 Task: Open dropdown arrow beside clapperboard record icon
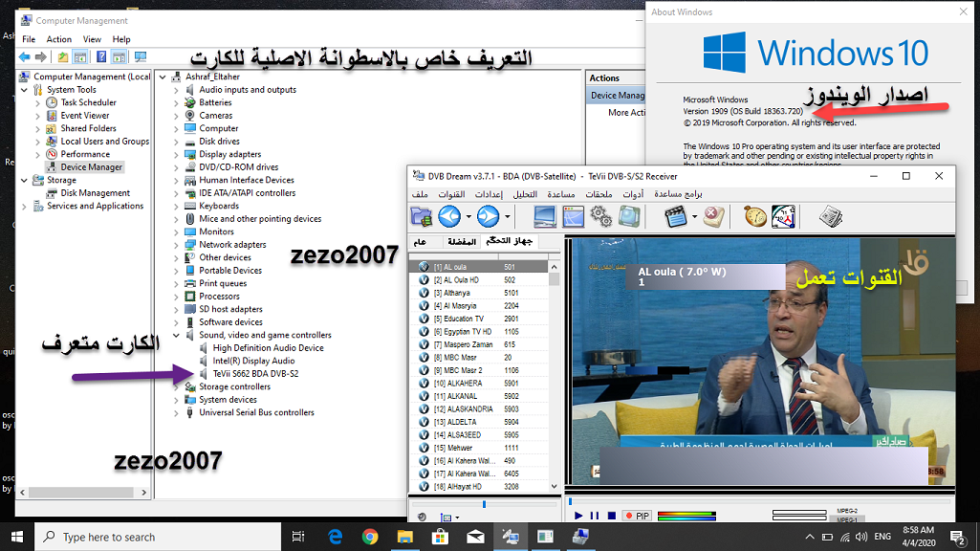tap(694, 217)
